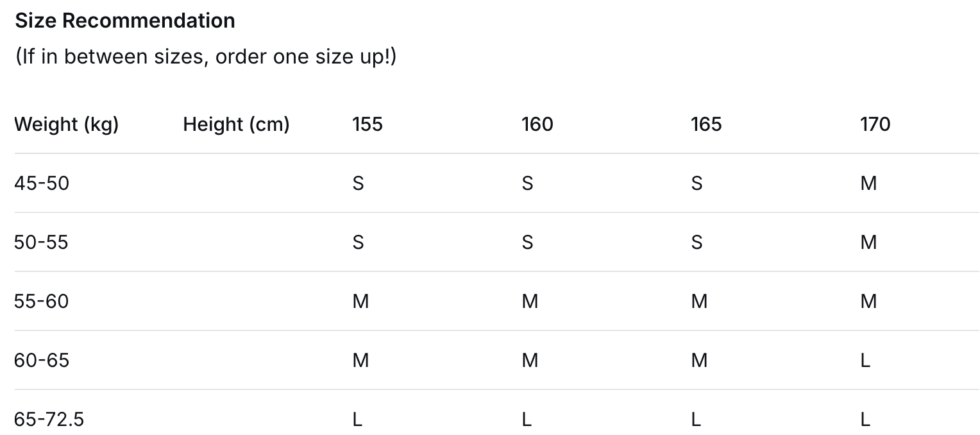Select the 65-72.5 weight row label

click(49, 420)
